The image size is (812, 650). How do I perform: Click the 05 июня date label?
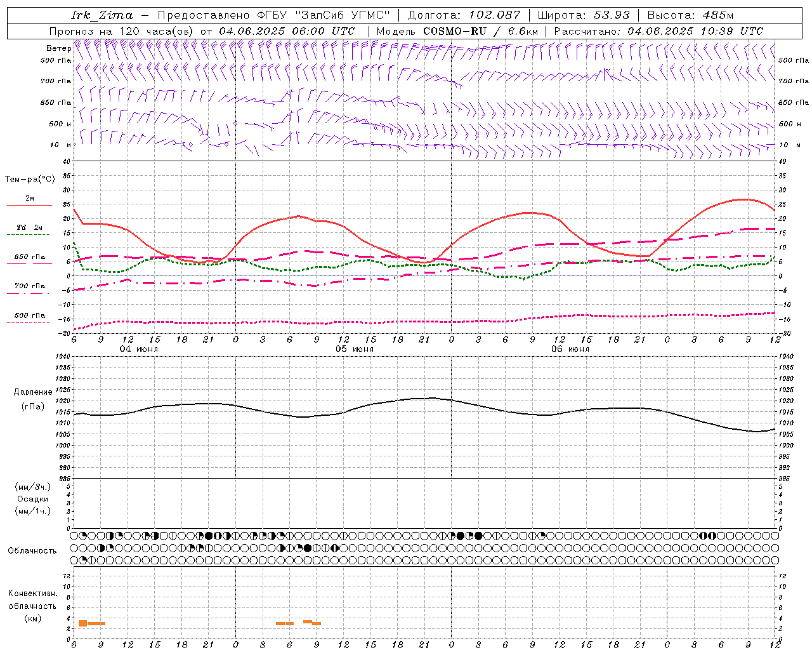[355, 349]
